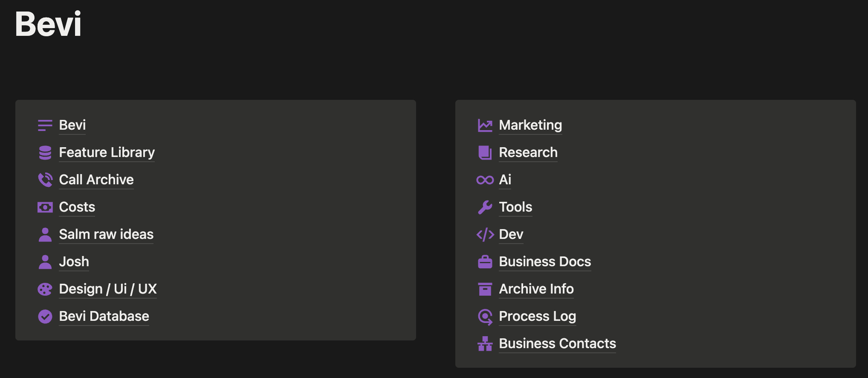Click the palette icon beside Design / Ui / UX
The width and height of the screenshot is (868, 378).
click(x=45, y=289)
